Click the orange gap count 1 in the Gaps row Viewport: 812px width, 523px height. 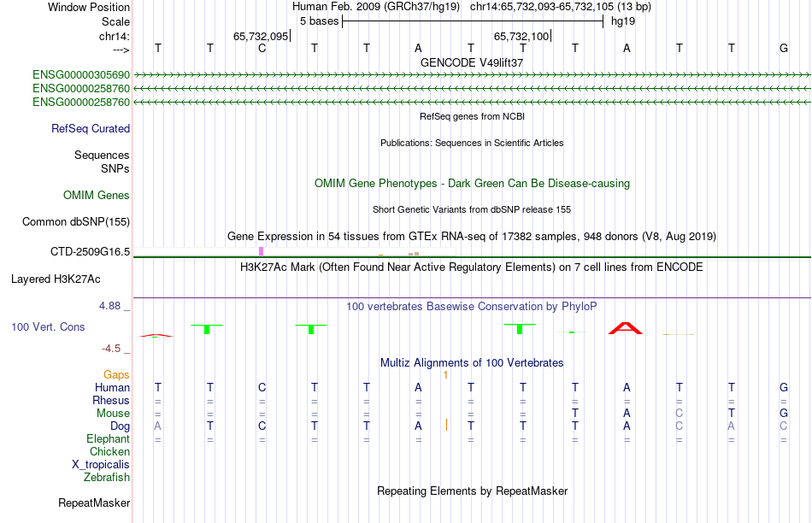pyautogui.click(x=445, y=375)
